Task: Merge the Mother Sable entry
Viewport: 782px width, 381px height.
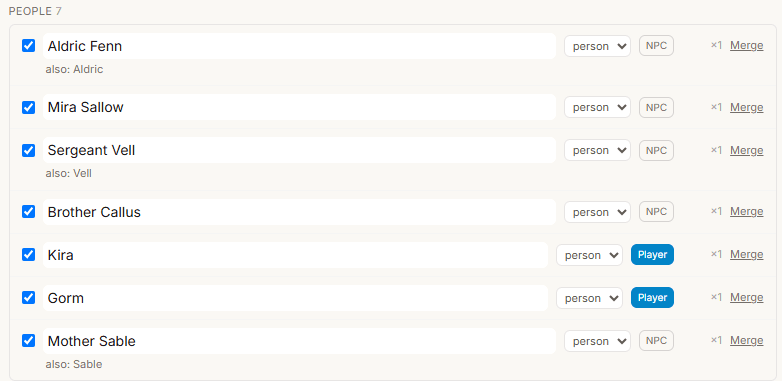Action: [747, 340]
